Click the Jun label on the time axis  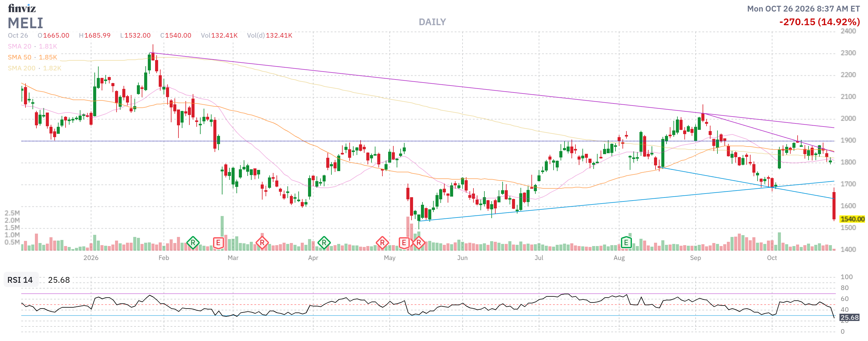tap(462, 258)
